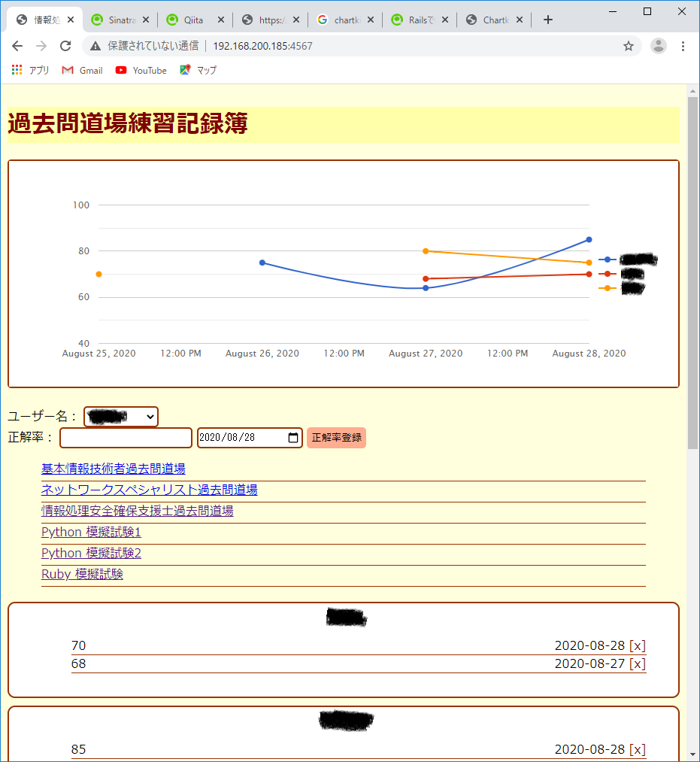Go back to the previous page
Screen dimensions: 700x762
[x=17, y=46]
